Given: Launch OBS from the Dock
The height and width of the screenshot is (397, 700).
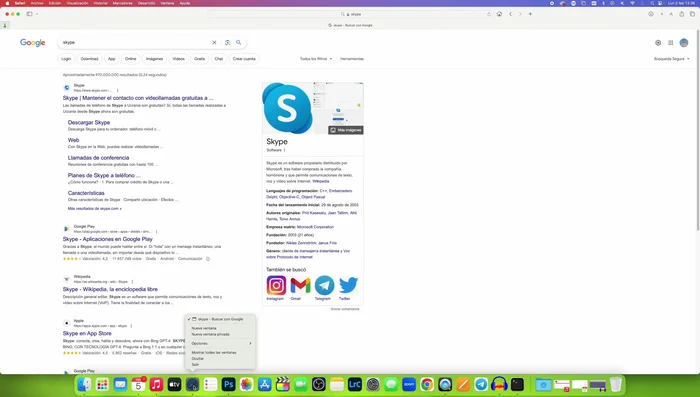Looking at the screenshot, I should coord(319,384).
